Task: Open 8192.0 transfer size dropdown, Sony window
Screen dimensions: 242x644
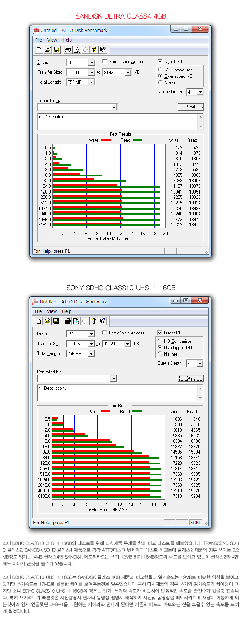Action: pyautogui.click(x=127, y=344)
